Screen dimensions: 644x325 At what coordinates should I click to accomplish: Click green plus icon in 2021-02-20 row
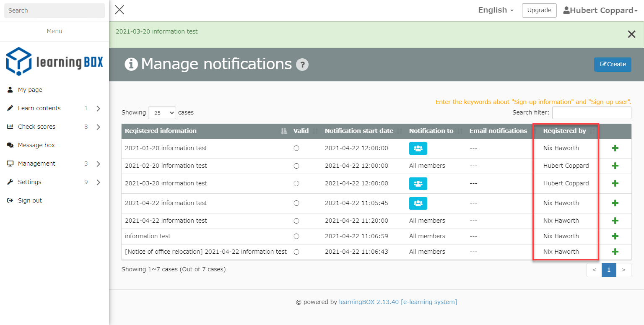click(615, 166)
